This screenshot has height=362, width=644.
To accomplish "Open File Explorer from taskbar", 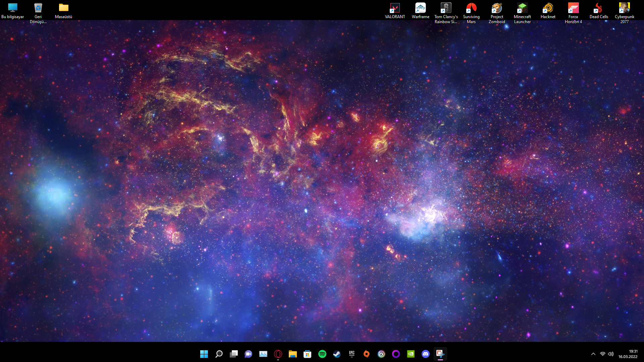I will click(292, 354).
